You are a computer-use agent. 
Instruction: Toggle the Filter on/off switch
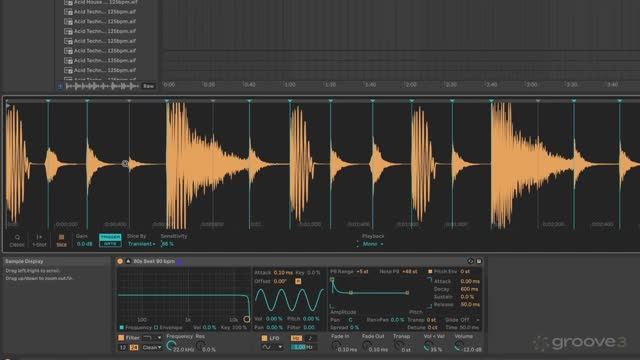(x=121, y=338)
